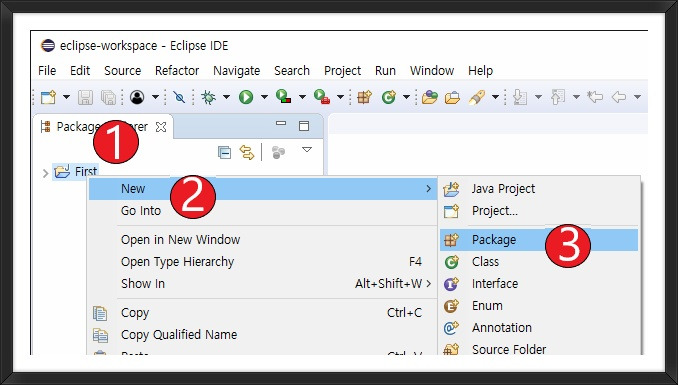
Task: Open the New wizard dropdown arrow
Action: pyautogui.click(x=66, y=97)
